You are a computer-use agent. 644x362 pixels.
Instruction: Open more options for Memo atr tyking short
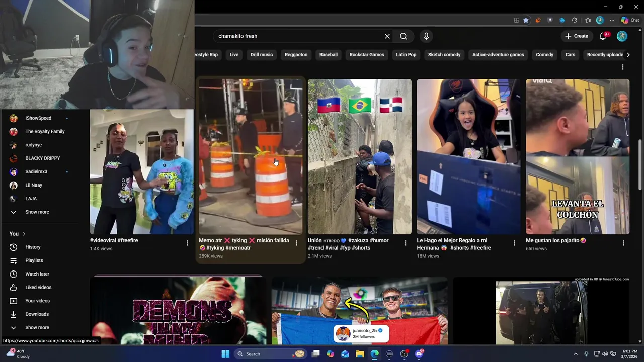(296, 243)
